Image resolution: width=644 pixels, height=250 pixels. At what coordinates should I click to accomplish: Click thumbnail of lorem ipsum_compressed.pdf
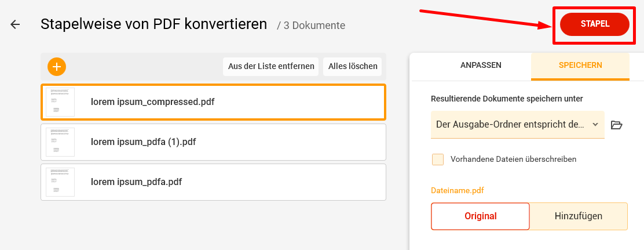(x=60, y=102)
